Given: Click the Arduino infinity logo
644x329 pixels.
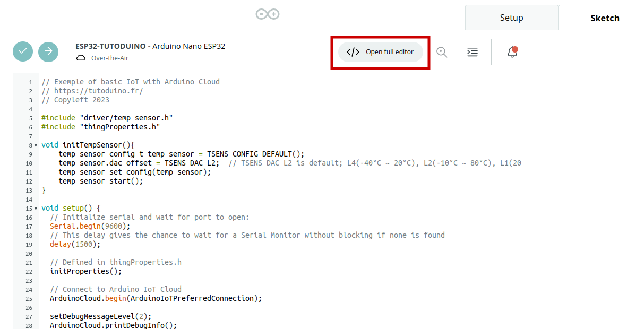Looking at the screenshot, I should (268, 14).
